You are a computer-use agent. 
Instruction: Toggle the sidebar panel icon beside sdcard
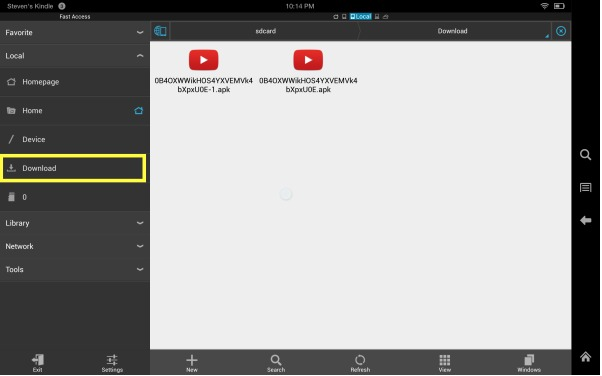[160, 31]
